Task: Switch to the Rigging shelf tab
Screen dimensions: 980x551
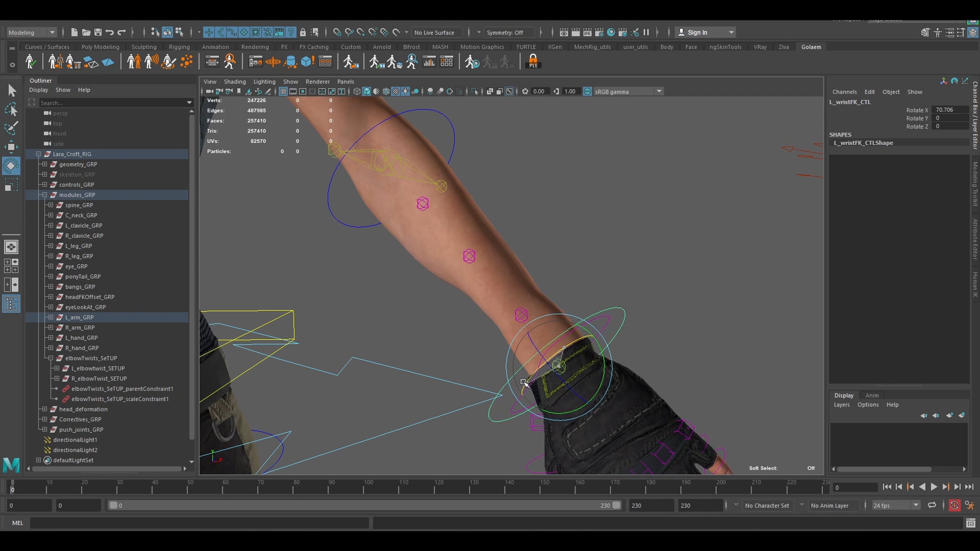Action: [179, 47]
